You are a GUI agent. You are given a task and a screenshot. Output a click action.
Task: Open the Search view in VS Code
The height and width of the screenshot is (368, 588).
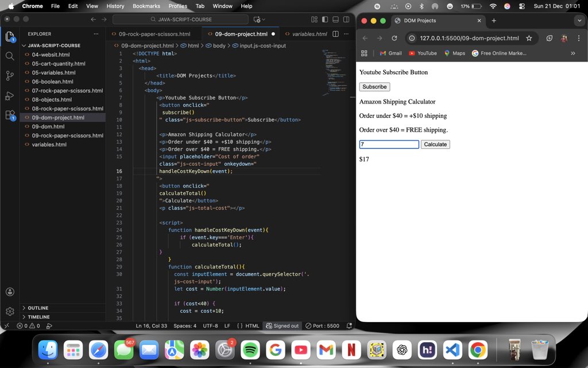(x=10, y=56)
